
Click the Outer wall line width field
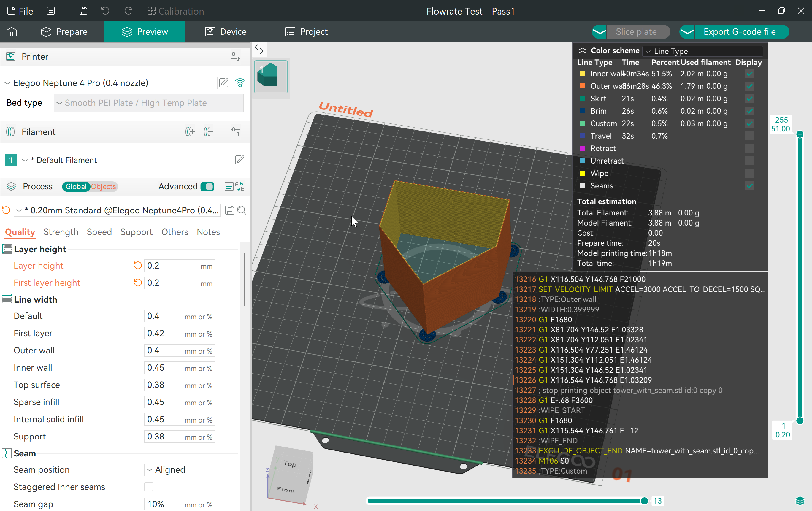click(x=180, y=350)
